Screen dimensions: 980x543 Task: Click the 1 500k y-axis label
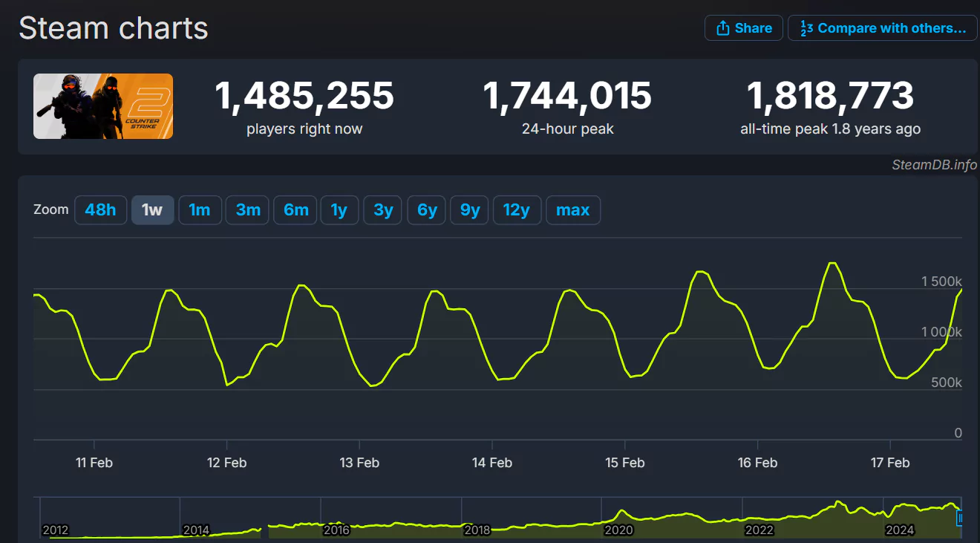click(x=941, y=282)
